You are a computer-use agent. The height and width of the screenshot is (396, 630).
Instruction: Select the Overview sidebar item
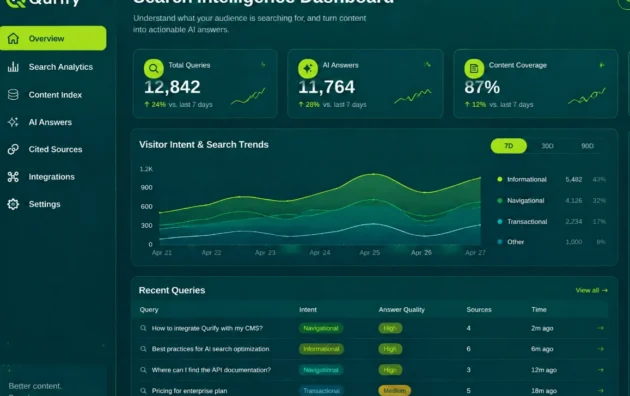pos(53,39)
